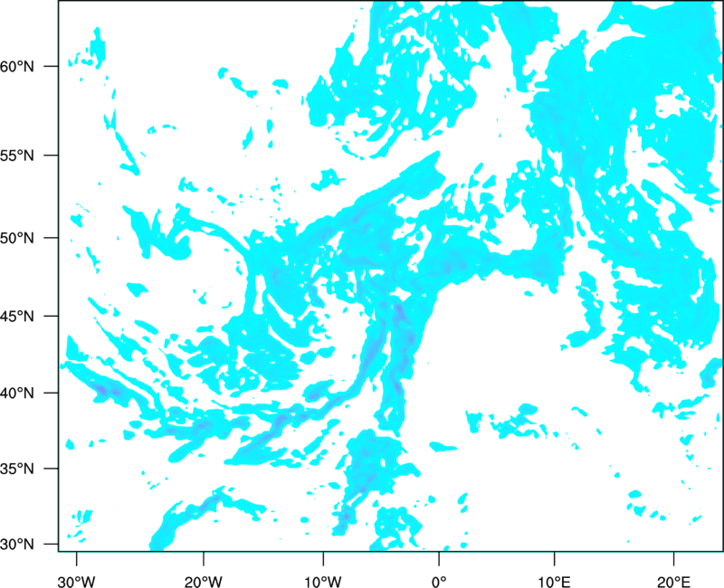The height and width of the screenshot is (588, 724).
Task: Click the 20°E longitude label
Action: coord(673,582)
